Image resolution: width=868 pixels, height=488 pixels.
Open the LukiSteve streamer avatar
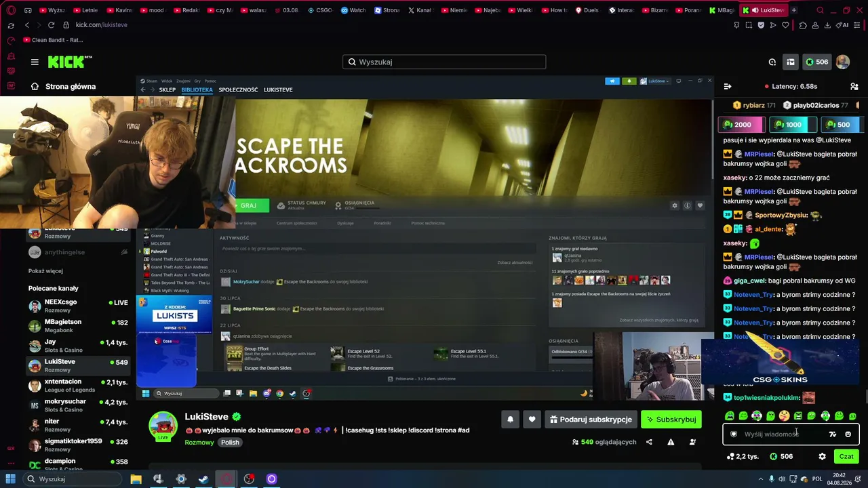point(163,426)
